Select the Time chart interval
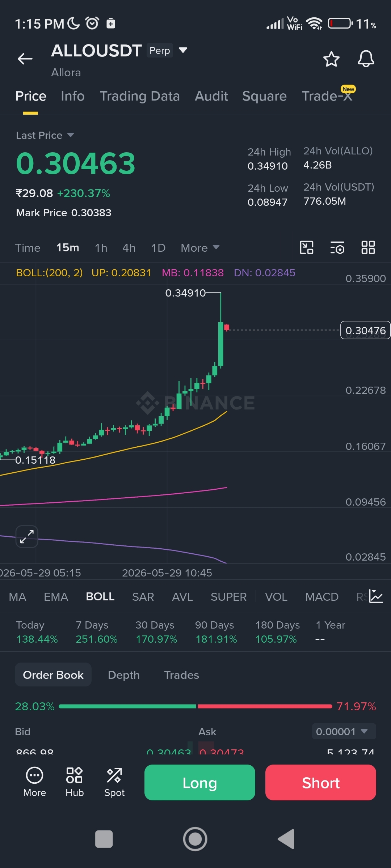The width and height of the screenshot is (391, 868). (28, 248)
